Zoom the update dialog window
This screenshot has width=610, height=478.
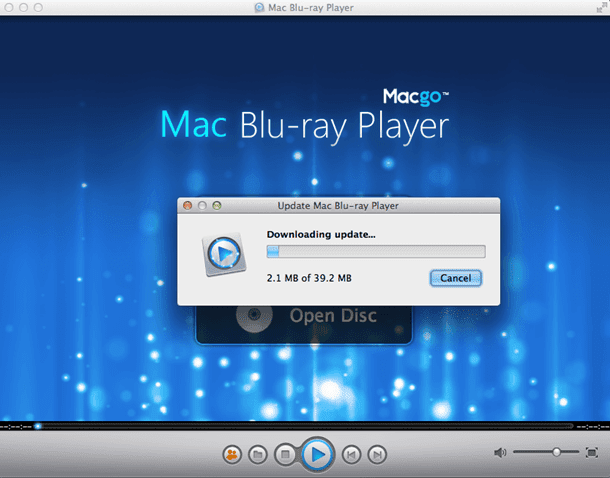tap(217, 205)
